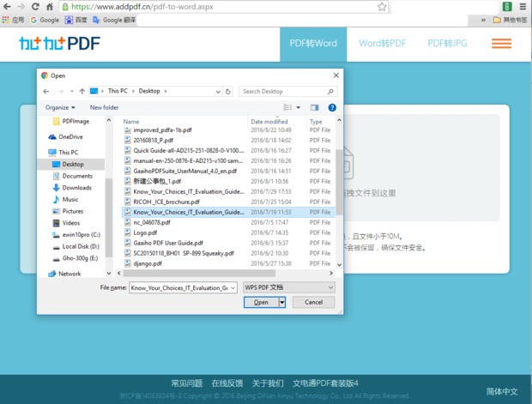Open the Baidu bookmark
Image resolution: width=532 pixels, height=404 pixels.
point(76,20)
